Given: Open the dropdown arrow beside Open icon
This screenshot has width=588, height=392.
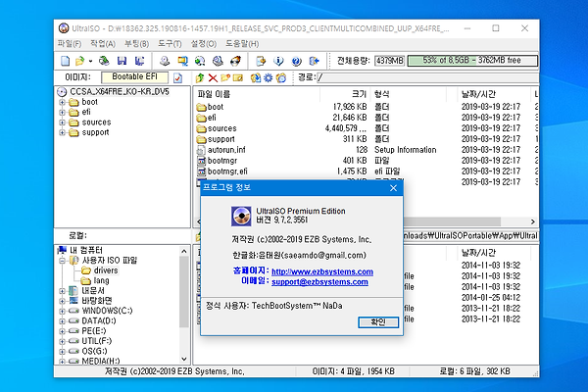Looking at the screenshot, I should tap(90, 61).
